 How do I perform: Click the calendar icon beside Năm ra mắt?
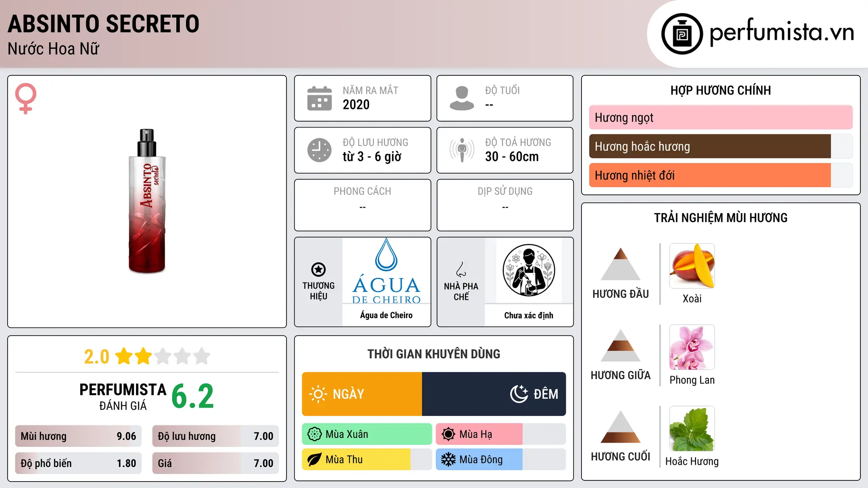[320, 98]
